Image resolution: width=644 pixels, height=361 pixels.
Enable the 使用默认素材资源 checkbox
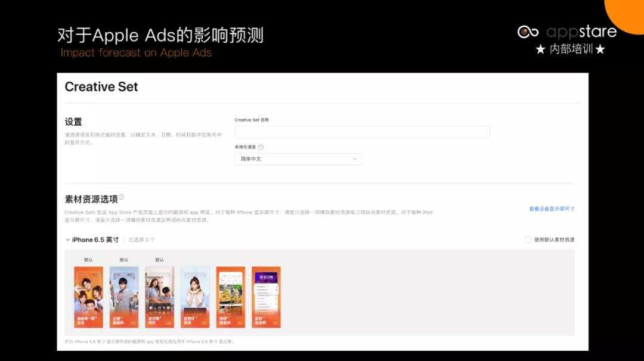(527, 239)
